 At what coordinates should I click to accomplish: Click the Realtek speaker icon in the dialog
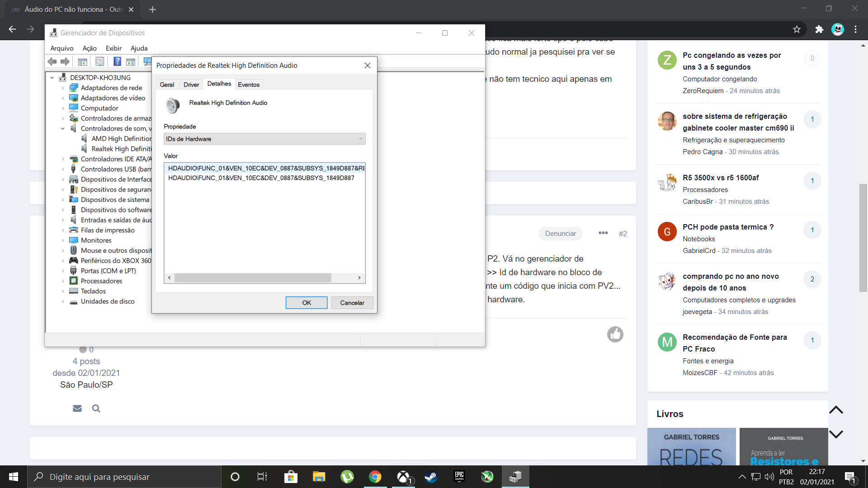173,105
